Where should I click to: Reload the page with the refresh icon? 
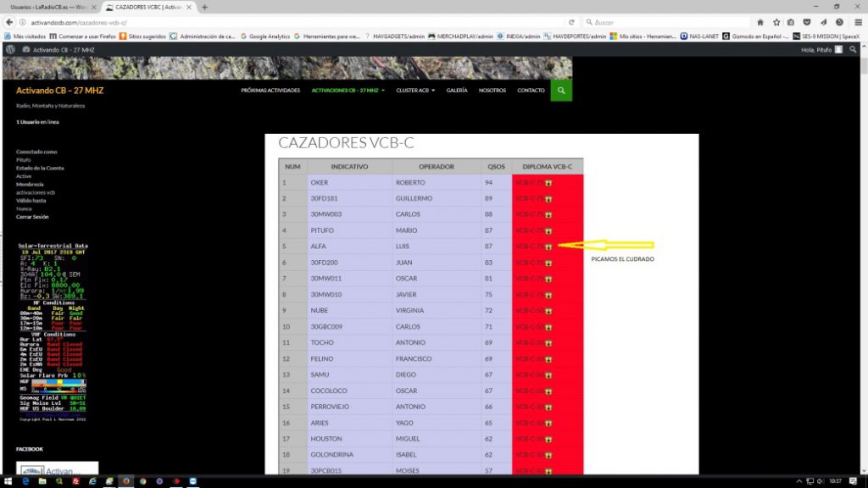tap(571, 23)
